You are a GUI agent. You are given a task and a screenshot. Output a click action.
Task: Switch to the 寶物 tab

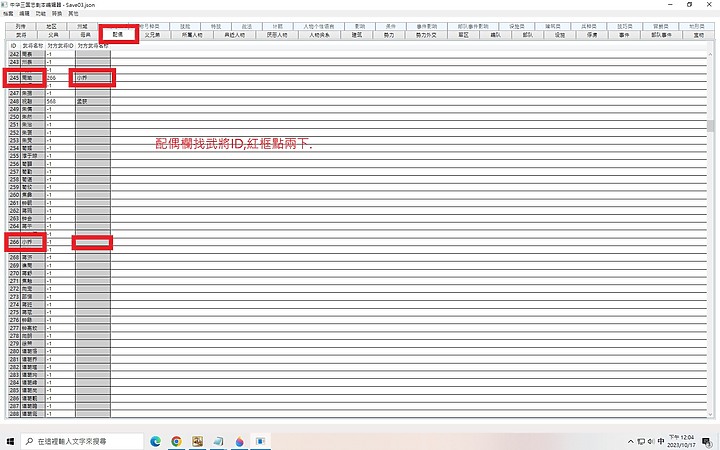tap(699, 35)
